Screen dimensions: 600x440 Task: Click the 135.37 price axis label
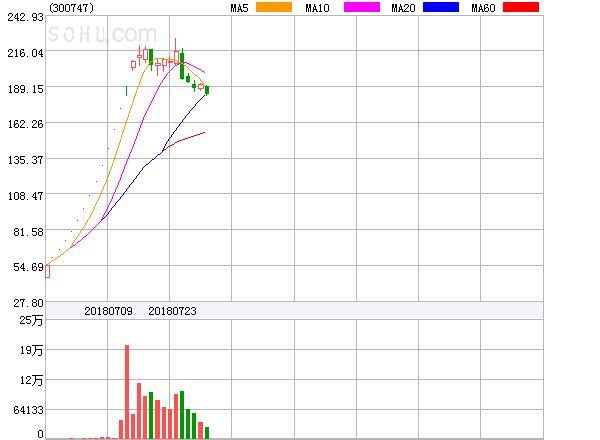[x=26, y=160]
